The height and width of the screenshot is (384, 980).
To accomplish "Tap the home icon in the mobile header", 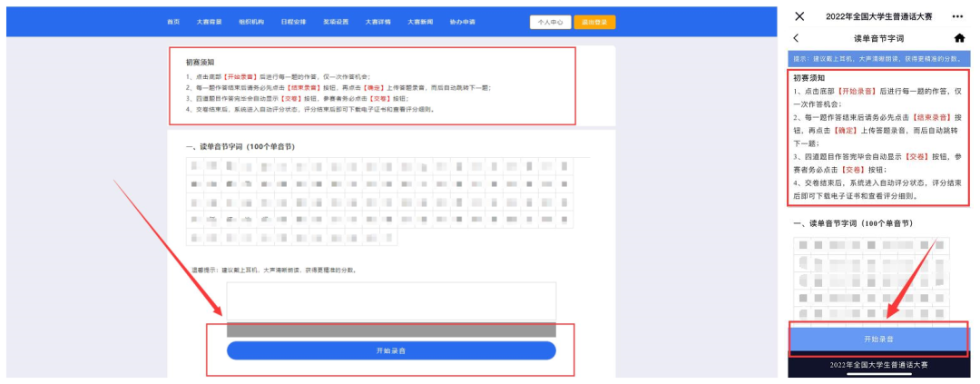I will [959, 38].
